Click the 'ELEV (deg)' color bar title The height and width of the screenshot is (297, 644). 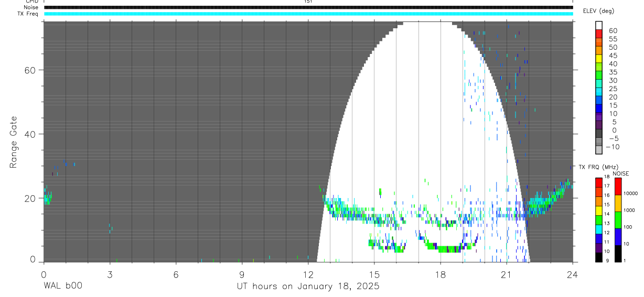tap(598, 11)
